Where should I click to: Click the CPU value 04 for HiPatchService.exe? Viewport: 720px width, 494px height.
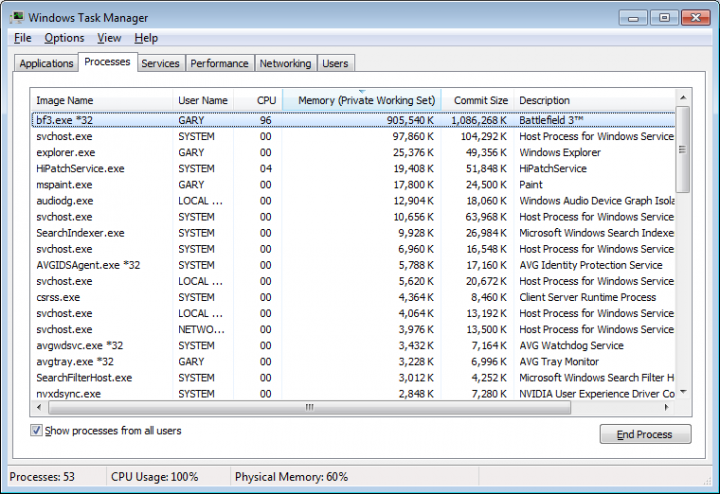[x=265, y=168]
